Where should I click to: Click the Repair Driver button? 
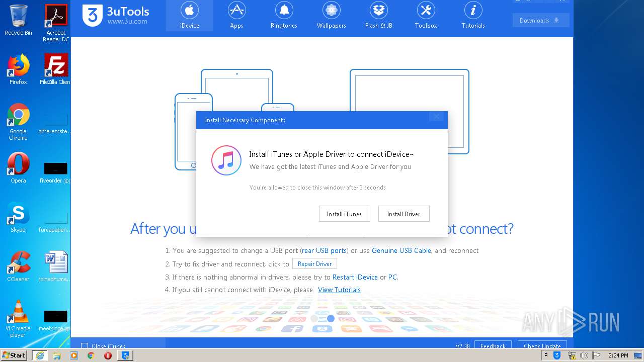(x=314, y=263)
